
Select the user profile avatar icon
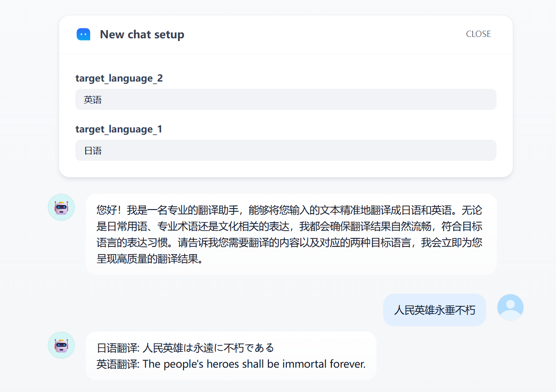pyautogui.click(x=510, y=307)
